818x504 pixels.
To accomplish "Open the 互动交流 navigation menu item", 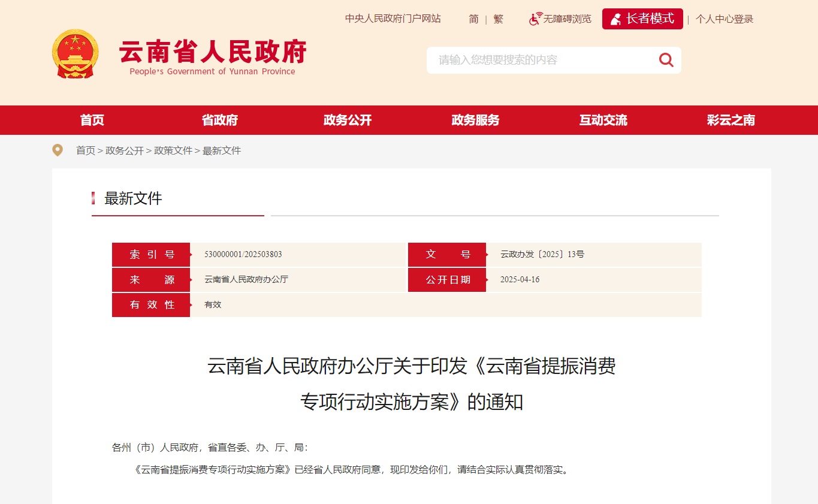I will pos(603,120).
